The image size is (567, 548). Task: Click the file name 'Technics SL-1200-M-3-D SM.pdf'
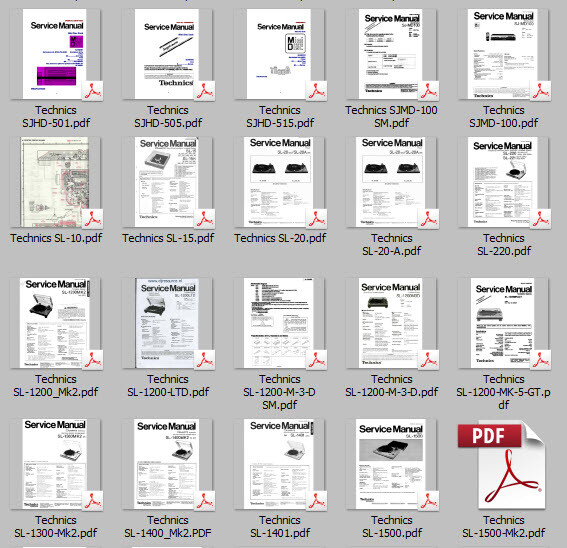pyautogui.click(x=280, y=392)
